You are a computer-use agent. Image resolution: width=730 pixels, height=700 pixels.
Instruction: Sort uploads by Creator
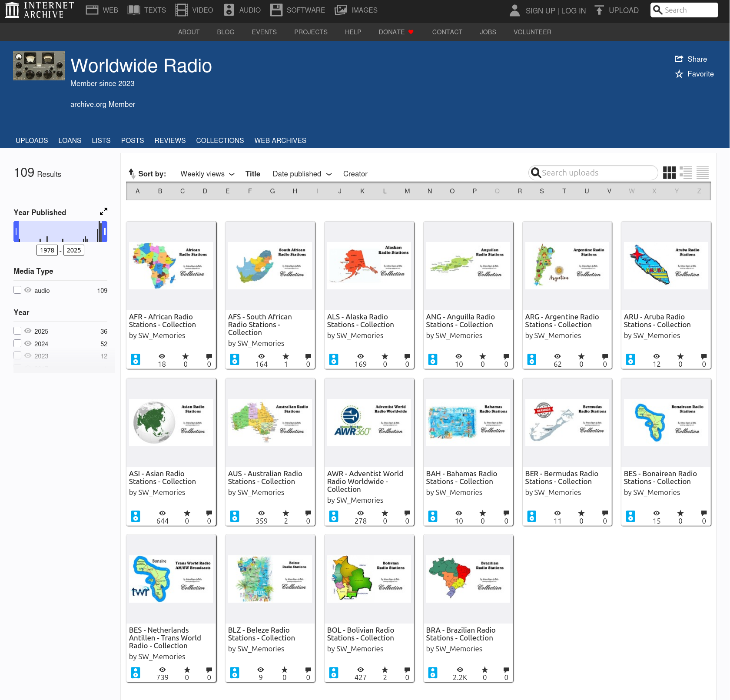coord(355,174)
